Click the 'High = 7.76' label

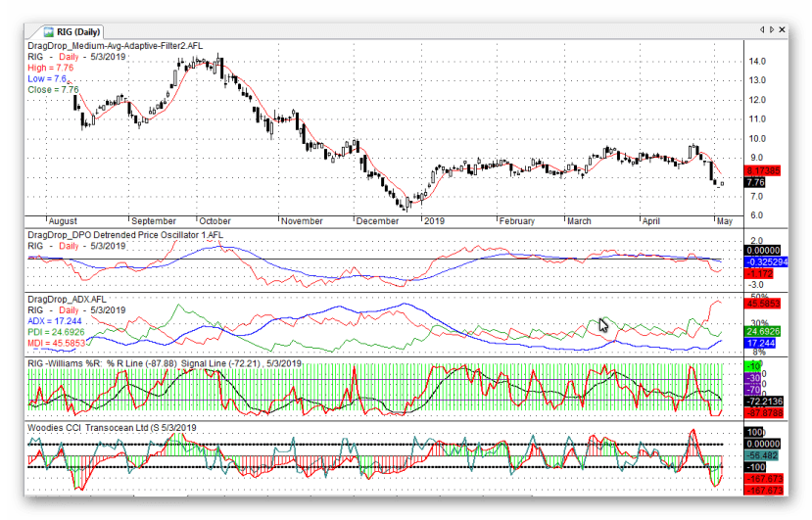point(50,68)
